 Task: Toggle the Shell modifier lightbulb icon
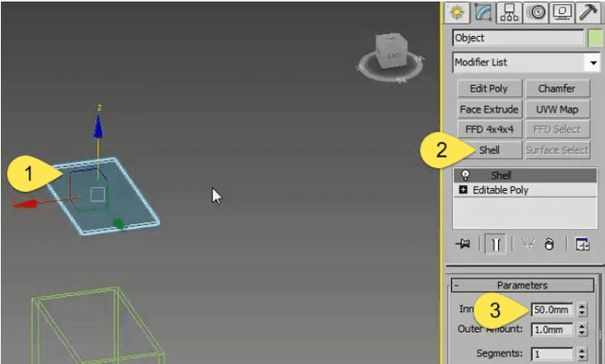[465, 175]
